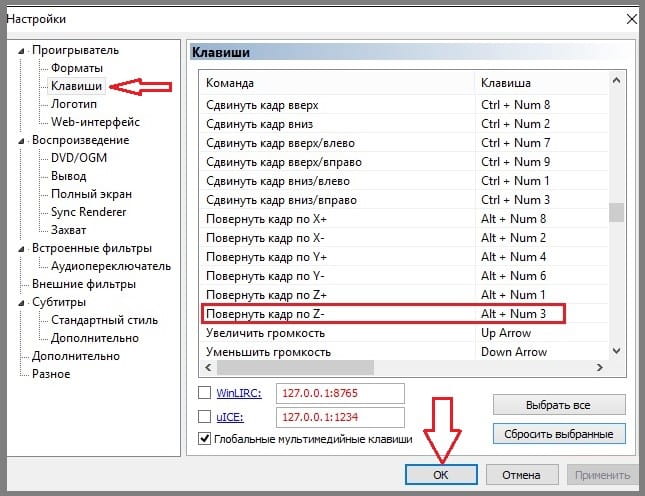
Task: Click the WinLIRC address field 127.0.0.1:8765
Action: coord(340,393)
